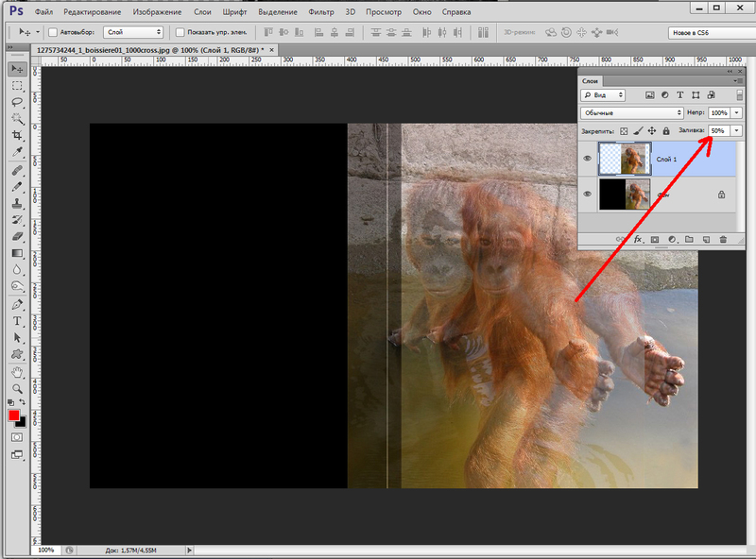Select the Hand tool
Screen dimensions: 756x559
point(17,372)
